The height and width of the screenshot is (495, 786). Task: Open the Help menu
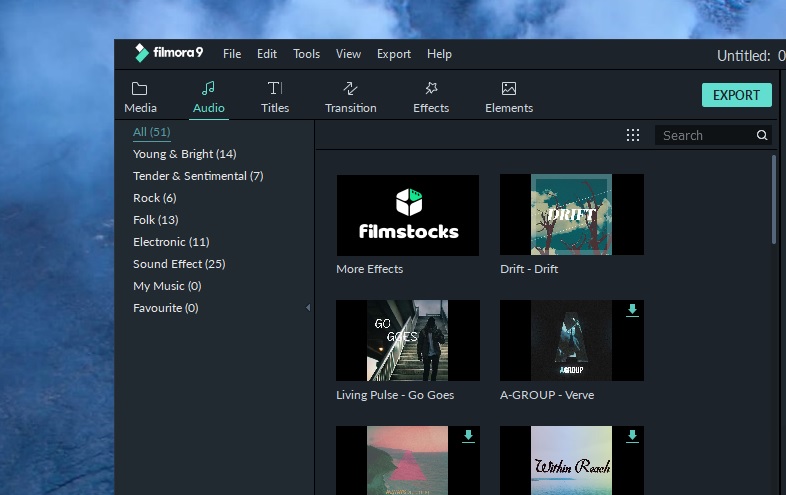tap(439, 54)
